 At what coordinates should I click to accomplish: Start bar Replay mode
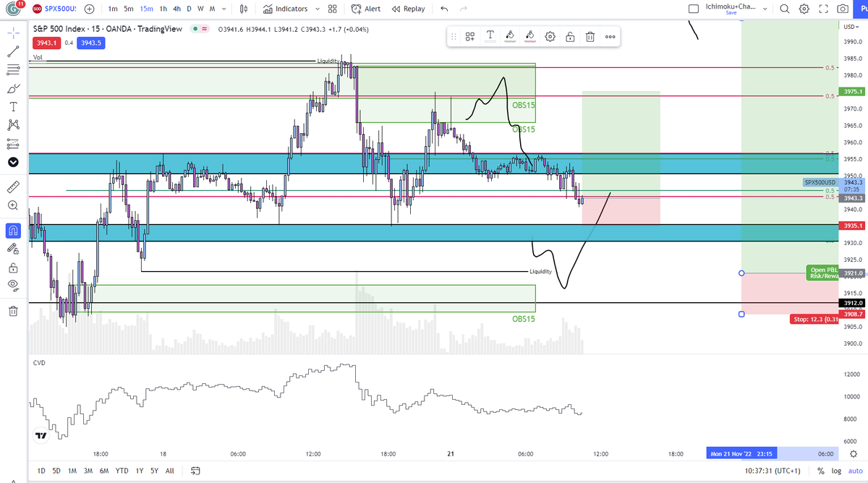(408, 9)
